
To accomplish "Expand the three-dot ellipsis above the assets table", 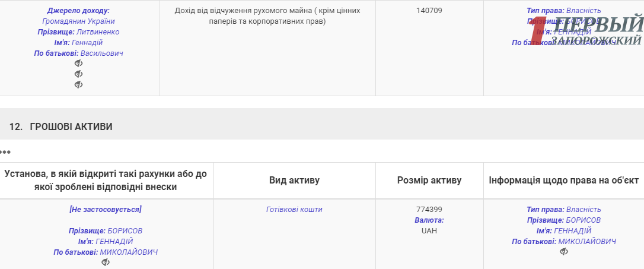I will [5, 152].
